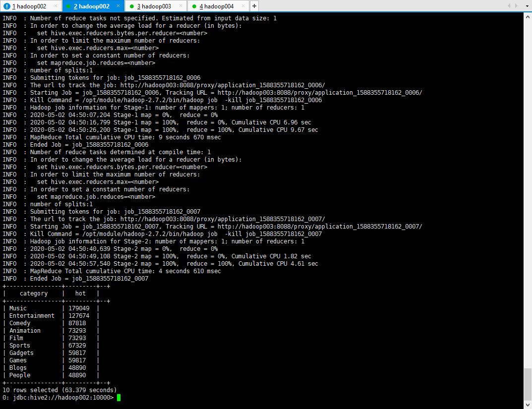Viewport: 532px width, 409px height.
Task: Click the hot value 179049
Action: (x=79, y=308)
